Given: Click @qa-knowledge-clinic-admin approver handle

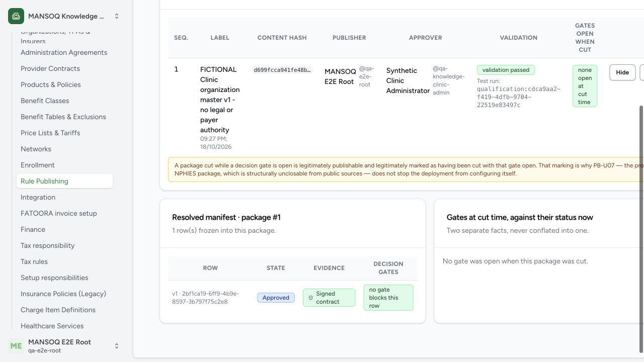Looking at the screenshot, I should pyautogui.click(x=449, y=80).
